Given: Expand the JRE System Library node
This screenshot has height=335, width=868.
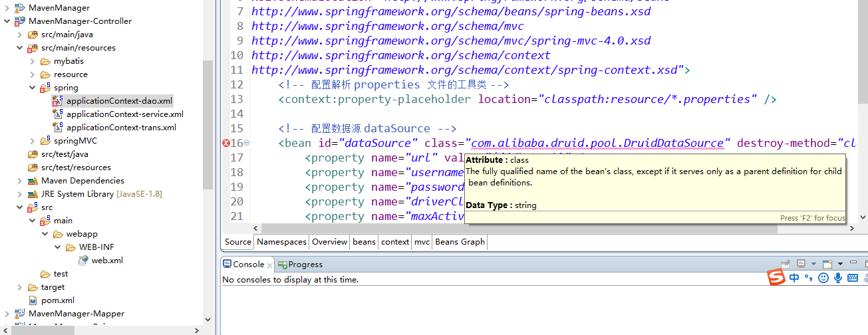Looking at the screenshot, I should [x=20, y=194].
